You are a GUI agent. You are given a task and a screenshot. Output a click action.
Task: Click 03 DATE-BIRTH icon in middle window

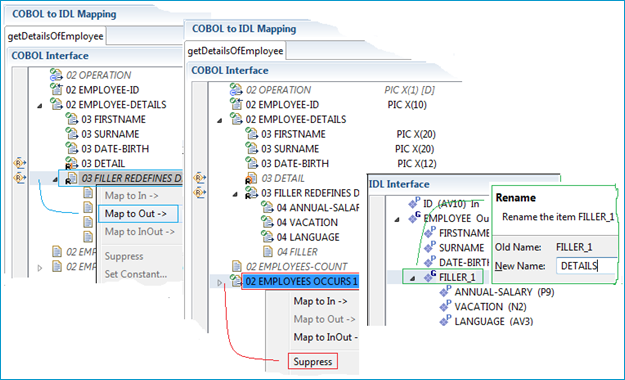tap(252, 163)
